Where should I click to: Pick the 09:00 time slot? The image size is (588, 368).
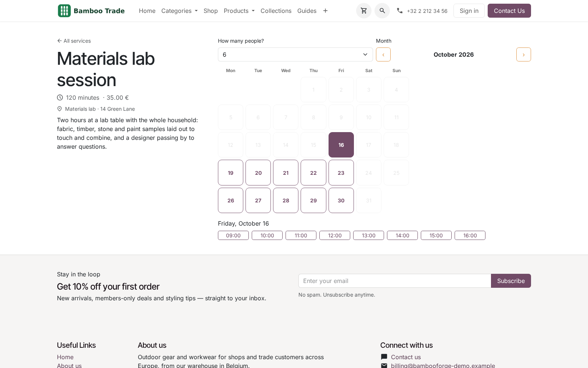[233, 236]
